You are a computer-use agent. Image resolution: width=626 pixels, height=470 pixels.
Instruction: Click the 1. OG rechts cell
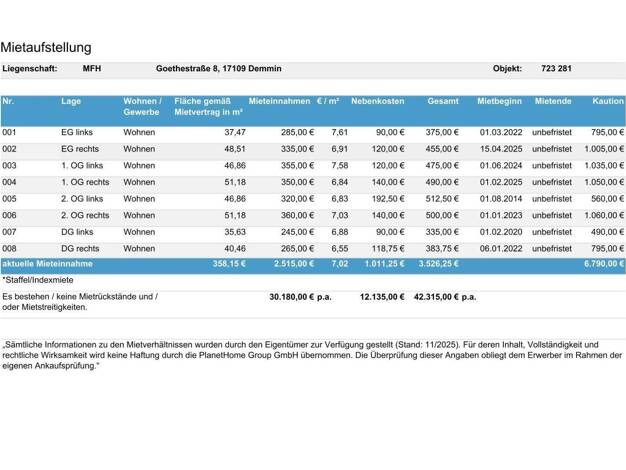tap(85, 182)
